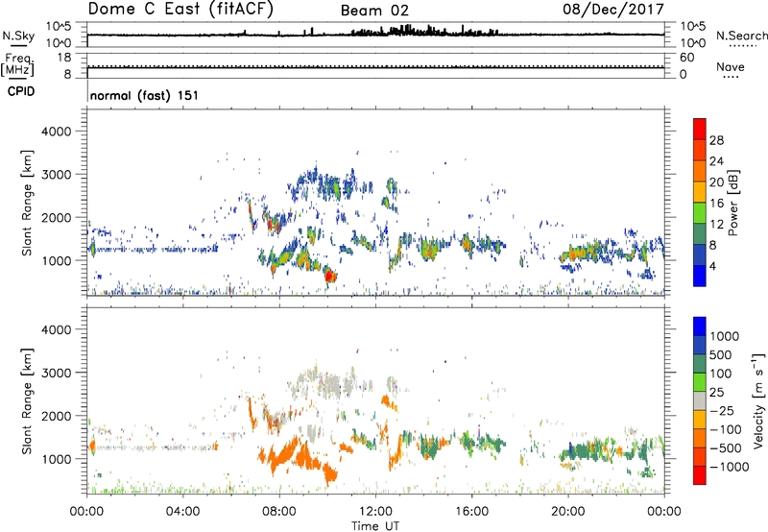The image size is (768, 532).
Task: Click the "18" tick on the frequency axis
Action: [64, 58]
